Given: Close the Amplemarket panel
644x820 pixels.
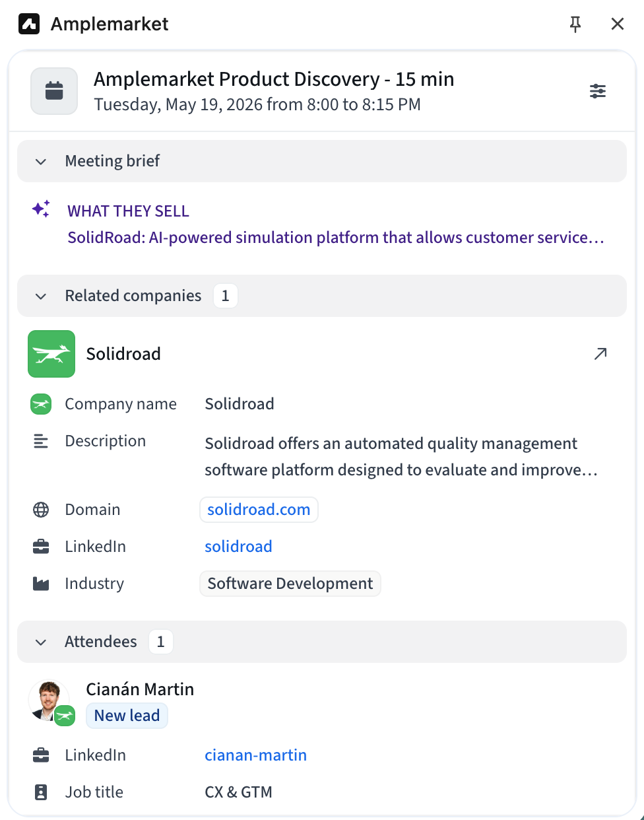Looking at the screenshot, I should pyautogui.click(x=618, y=24).
